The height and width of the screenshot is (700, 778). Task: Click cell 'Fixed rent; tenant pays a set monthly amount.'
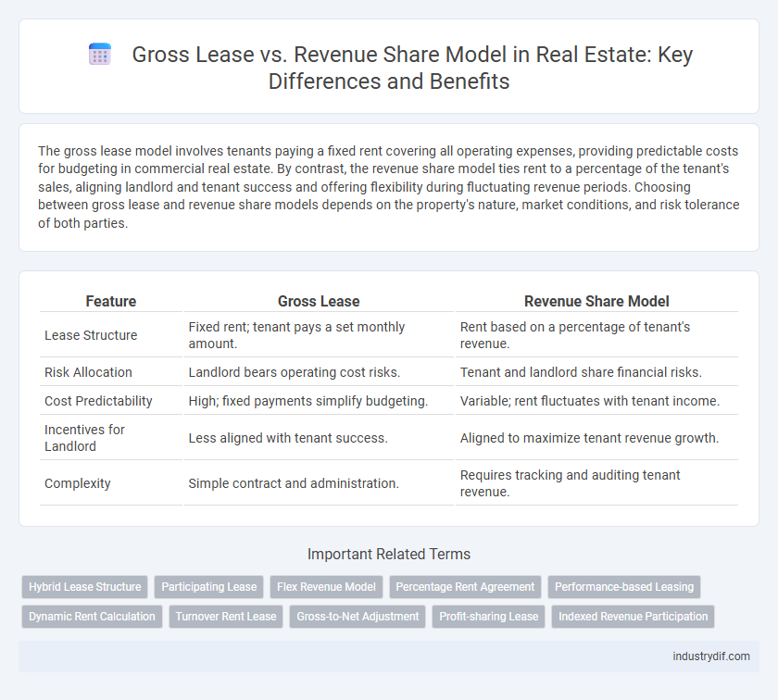coord(319,335)
